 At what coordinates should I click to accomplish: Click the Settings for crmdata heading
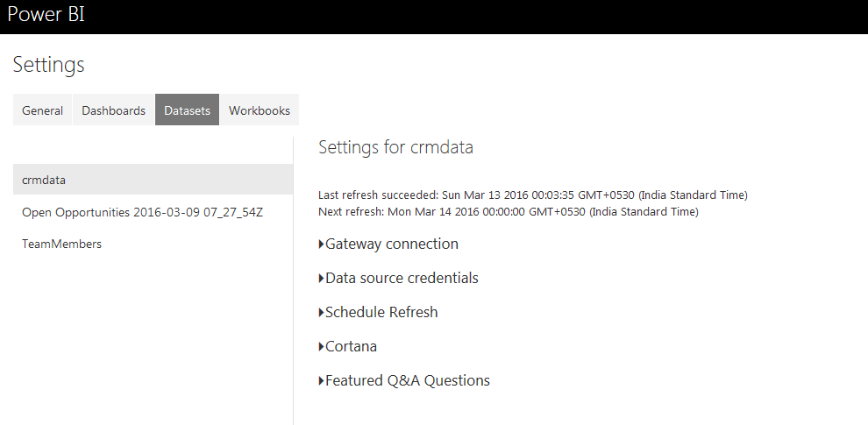[x=395, y=147]
